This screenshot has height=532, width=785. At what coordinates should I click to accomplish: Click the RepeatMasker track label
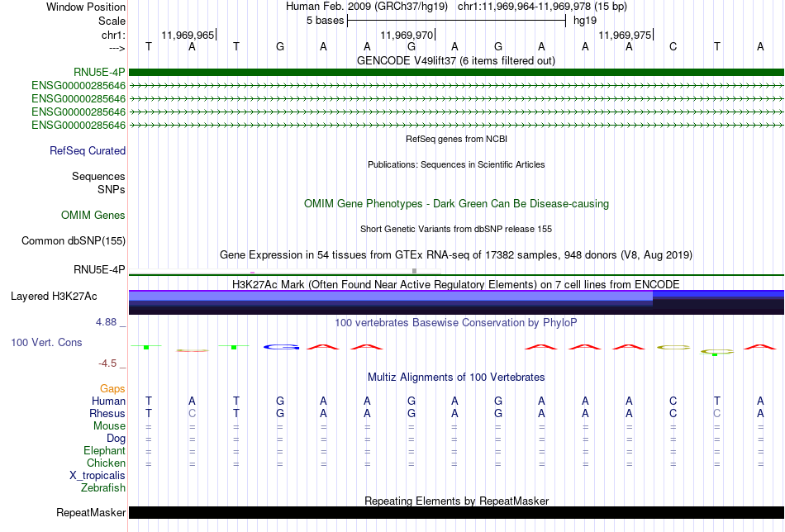91,512
